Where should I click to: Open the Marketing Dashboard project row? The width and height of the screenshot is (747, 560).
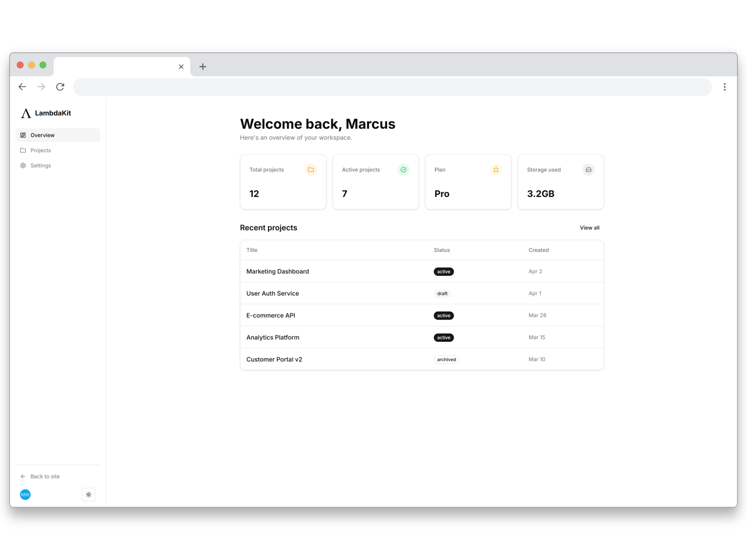click(x=277, y=271)
